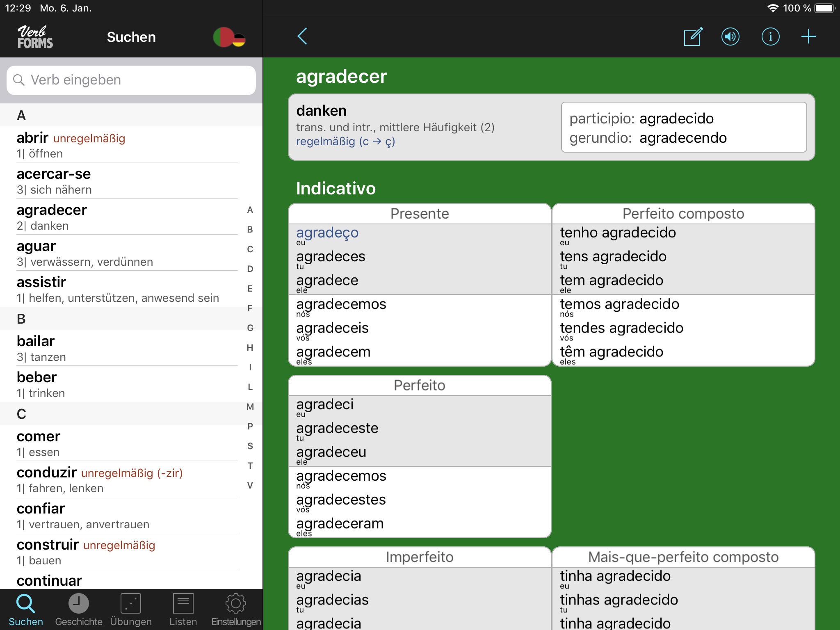Jump to index letter G

(250, 328)
